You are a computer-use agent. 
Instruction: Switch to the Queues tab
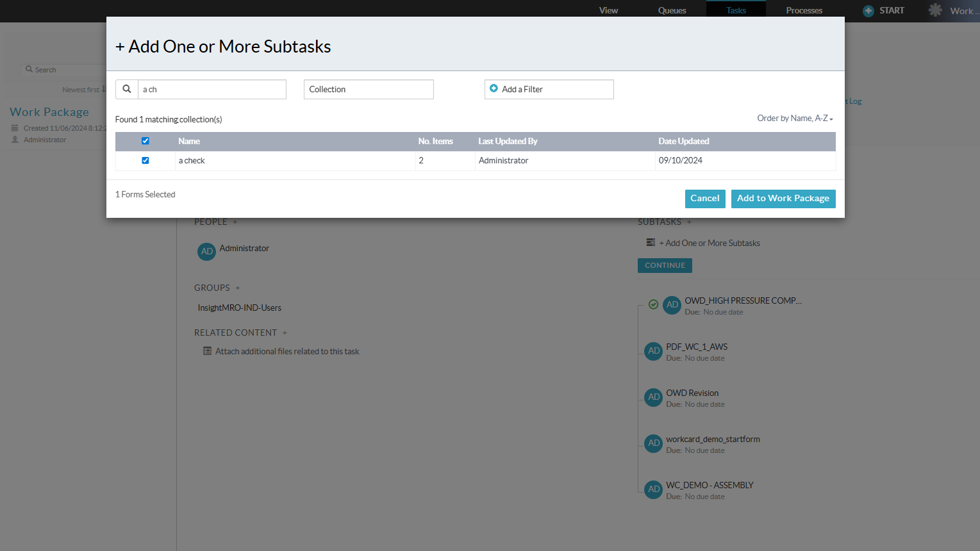[x=672, y=10]
